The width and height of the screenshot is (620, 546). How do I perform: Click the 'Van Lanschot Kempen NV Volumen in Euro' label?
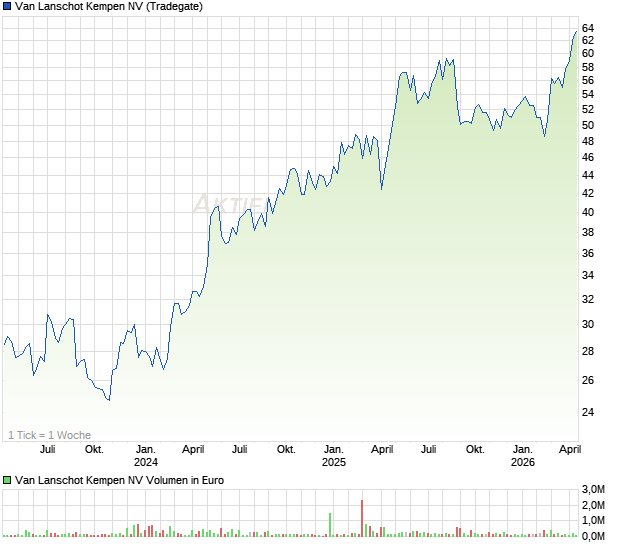point(119,480)
